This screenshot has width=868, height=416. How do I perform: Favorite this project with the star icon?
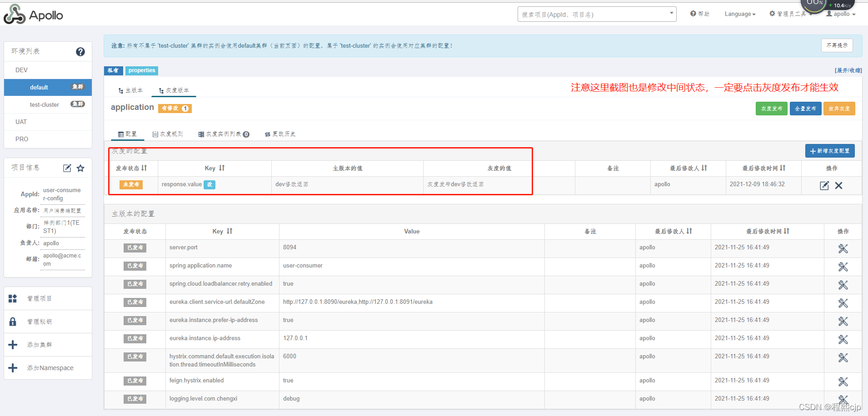click(80, 168)
